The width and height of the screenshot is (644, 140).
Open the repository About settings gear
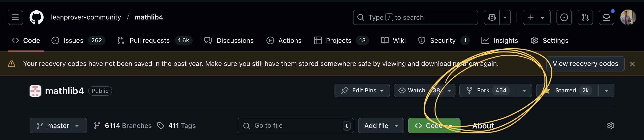point(611,126)
